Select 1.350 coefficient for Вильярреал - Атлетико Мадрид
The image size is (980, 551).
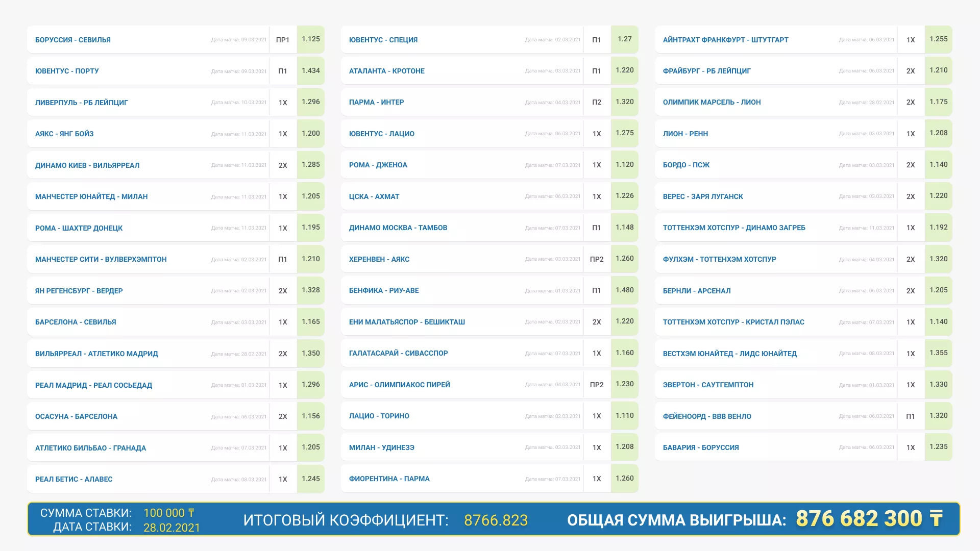310,353
